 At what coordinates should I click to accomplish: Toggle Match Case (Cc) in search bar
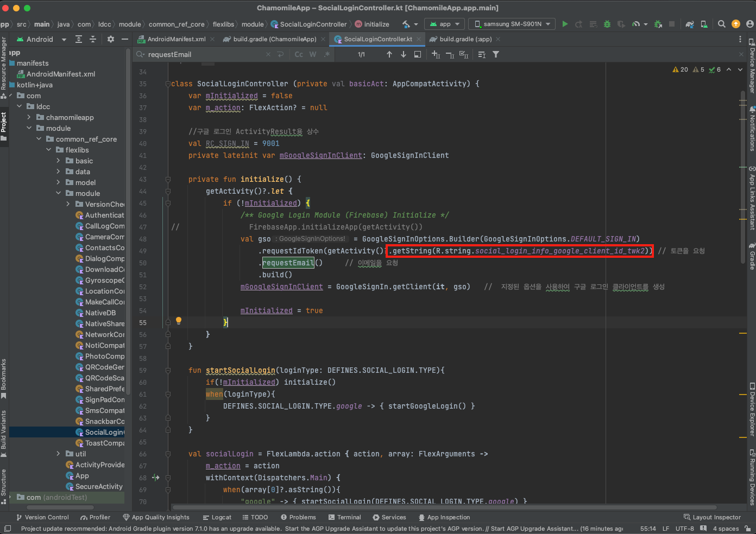tap(299, 54)
